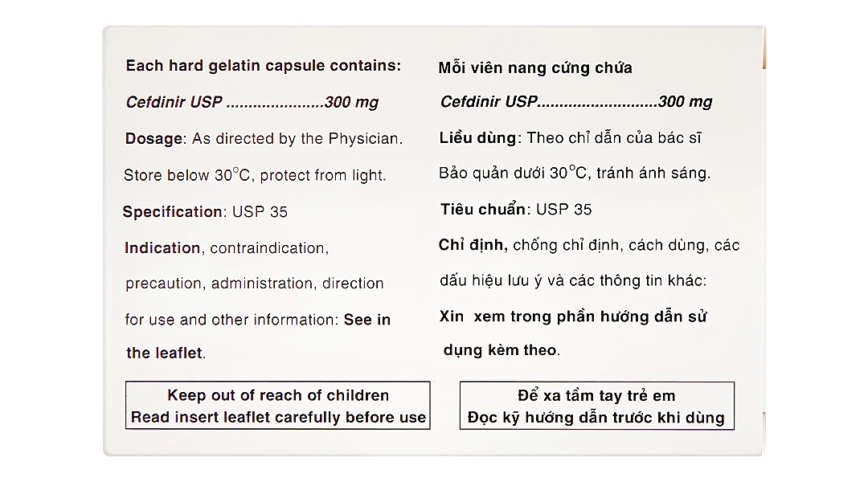Click the 'Mỗi viên nang cứng chứa' heading
Screen dimensions: 868x482
535,68
